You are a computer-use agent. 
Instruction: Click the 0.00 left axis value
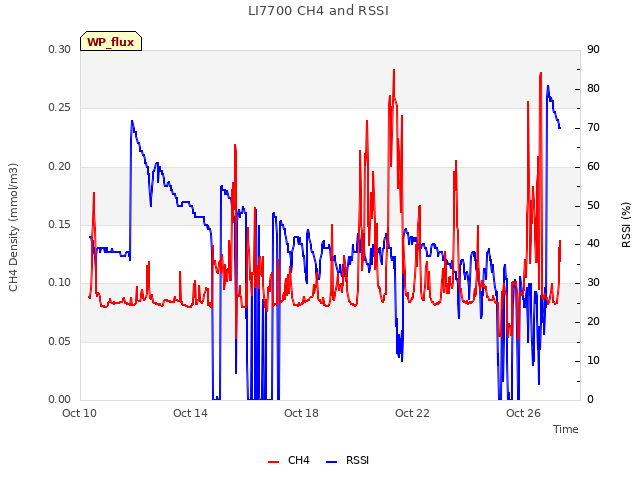point(60,399)
